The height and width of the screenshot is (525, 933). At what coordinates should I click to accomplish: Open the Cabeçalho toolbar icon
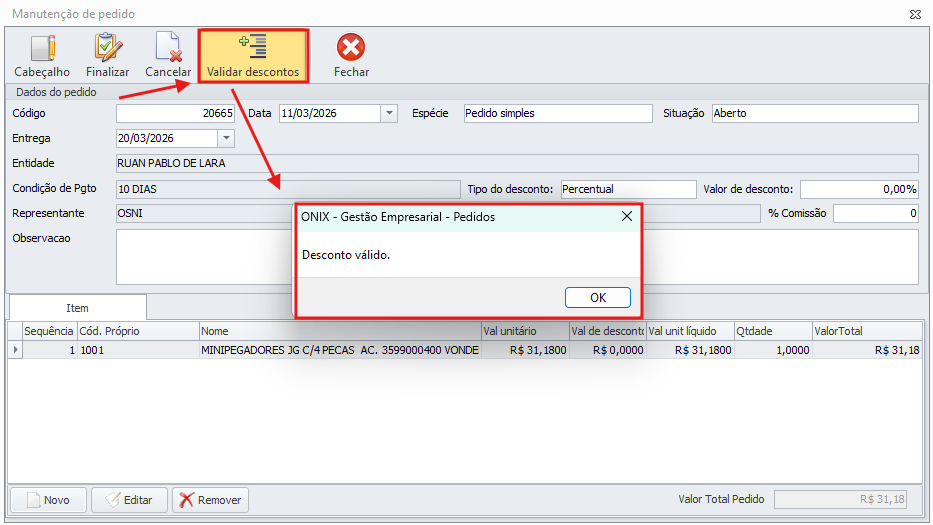[42, 56]
